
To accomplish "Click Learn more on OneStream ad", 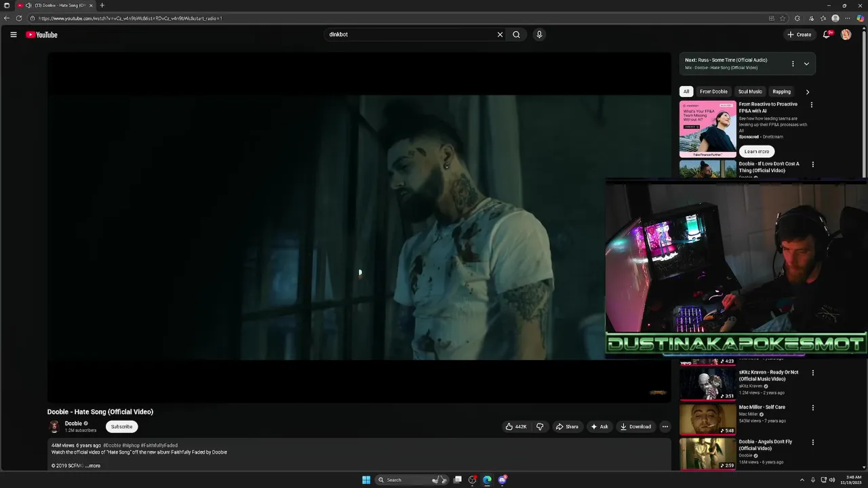I will tap(756, 151).
